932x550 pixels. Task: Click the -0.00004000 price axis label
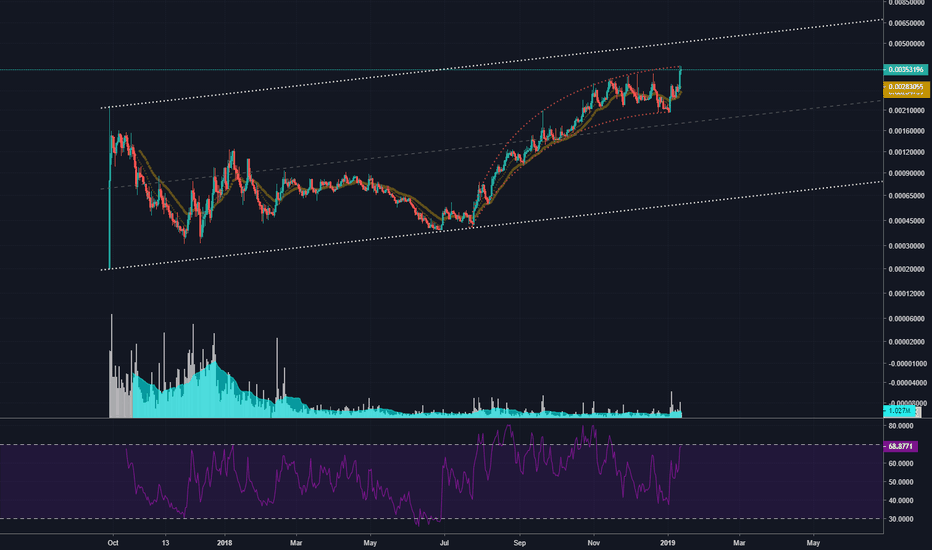coord(906,383)
